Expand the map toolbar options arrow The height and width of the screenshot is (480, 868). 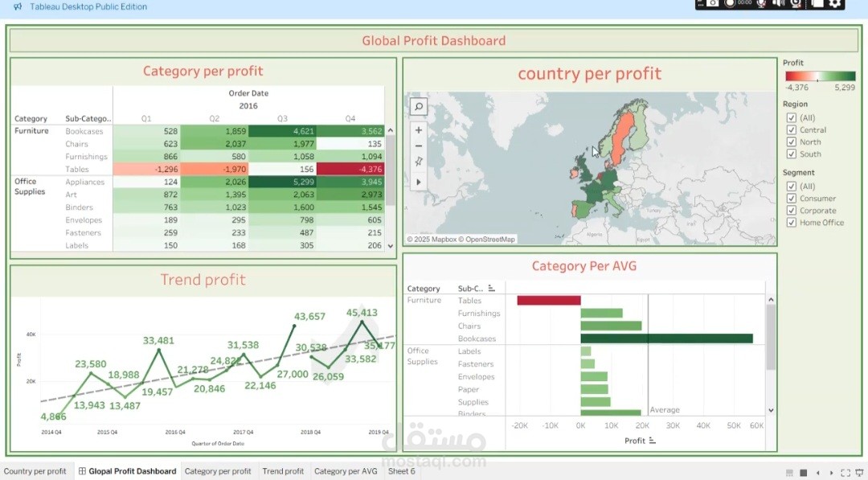click(419, 182)
